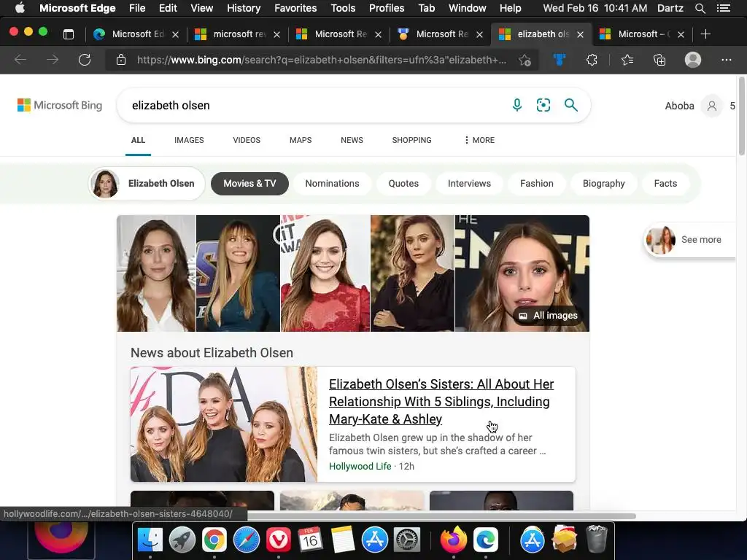Open Collections icon in toolbar
The width and height of the screenshot is (747, 560).
tap(659, 60)
